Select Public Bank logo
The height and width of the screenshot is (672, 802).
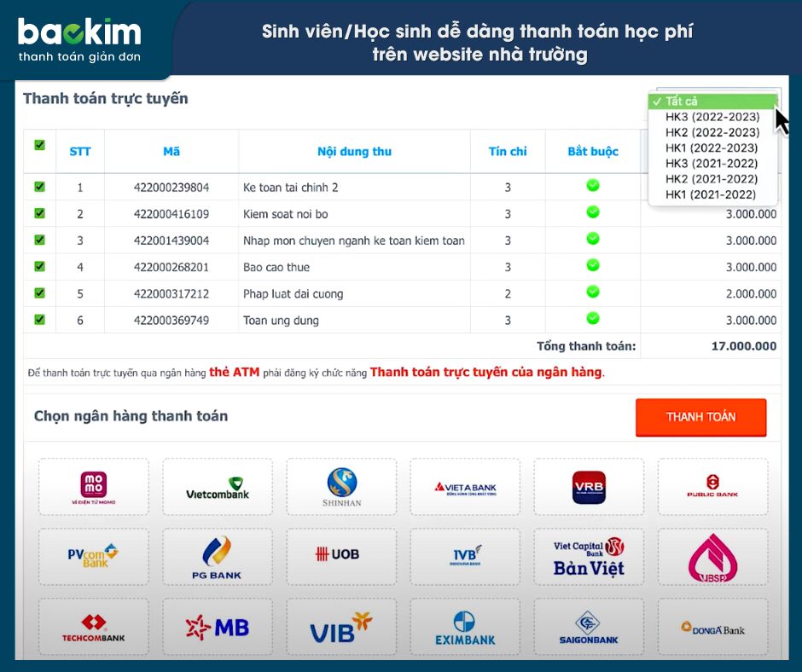pos(712,486)
